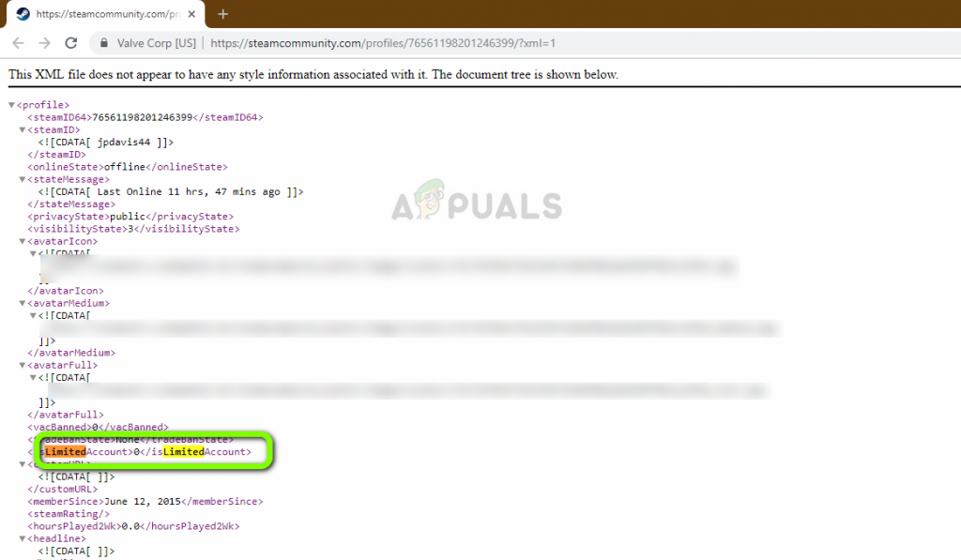The image size is (961, 560).
Task: Click the address bar URL field
Action: click(383, 43)
